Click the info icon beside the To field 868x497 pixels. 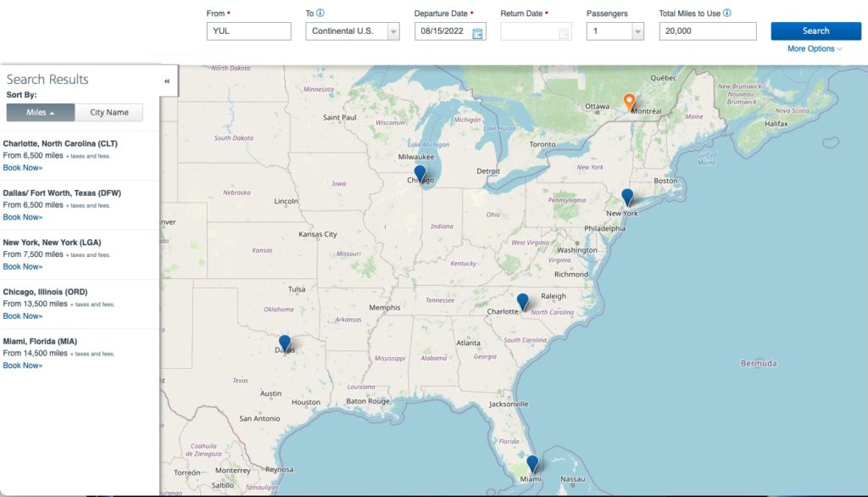click(320, 13)
